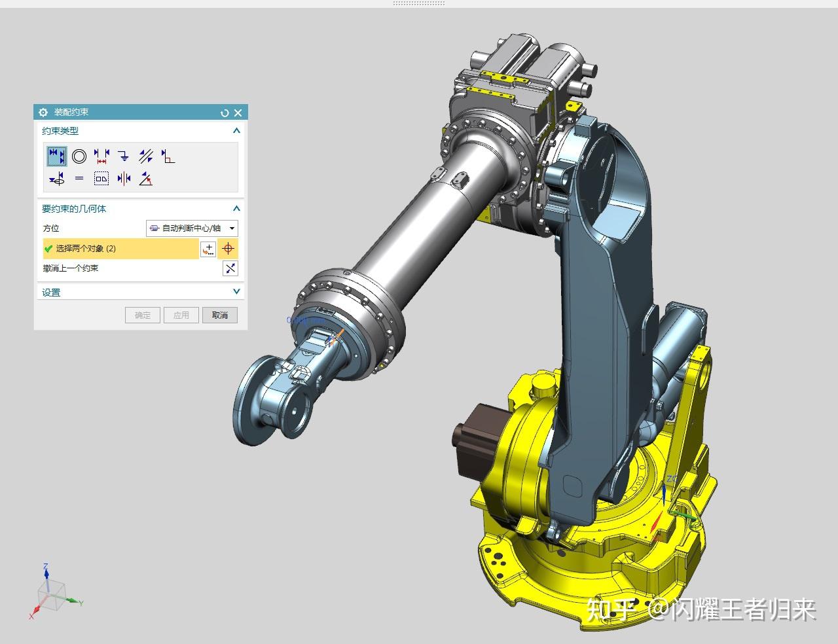The height and width of the screenshot is (644, 838).
Task: Click the 撤消上一个约束 reverse icon
Action: click(x=230, y=268)
